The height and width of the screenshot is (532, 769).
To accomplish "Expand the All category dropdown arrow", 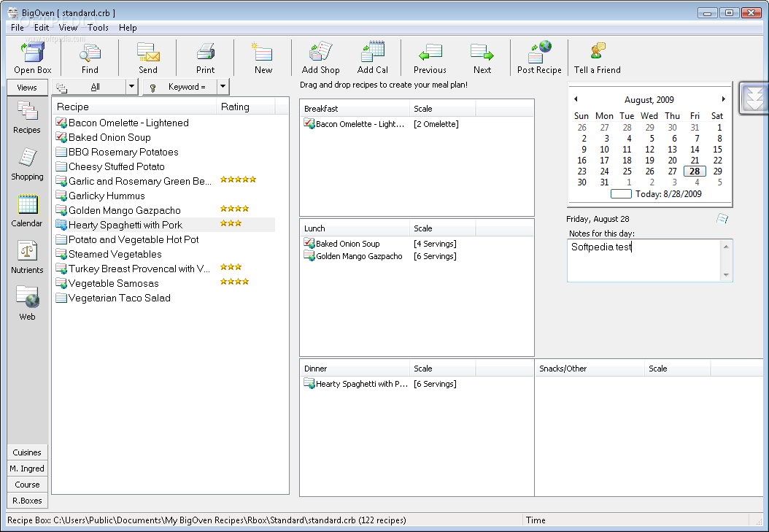I will click(131, 87).
